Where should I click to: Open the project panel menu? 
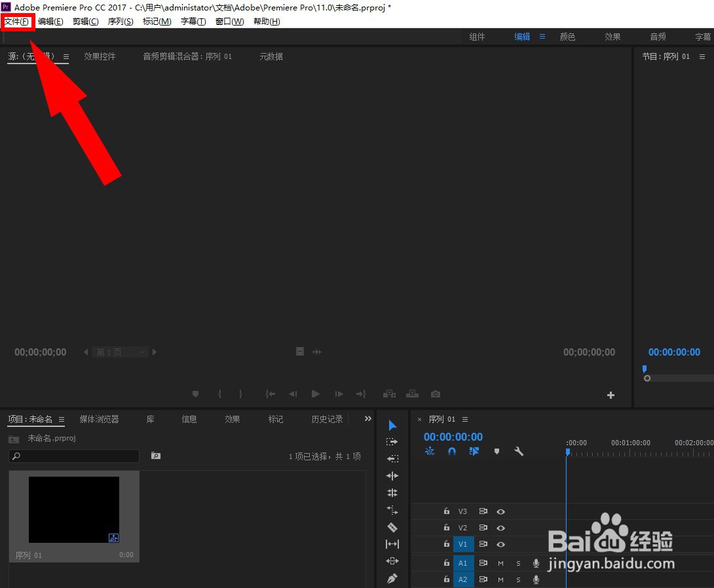(x=62, y=420)
